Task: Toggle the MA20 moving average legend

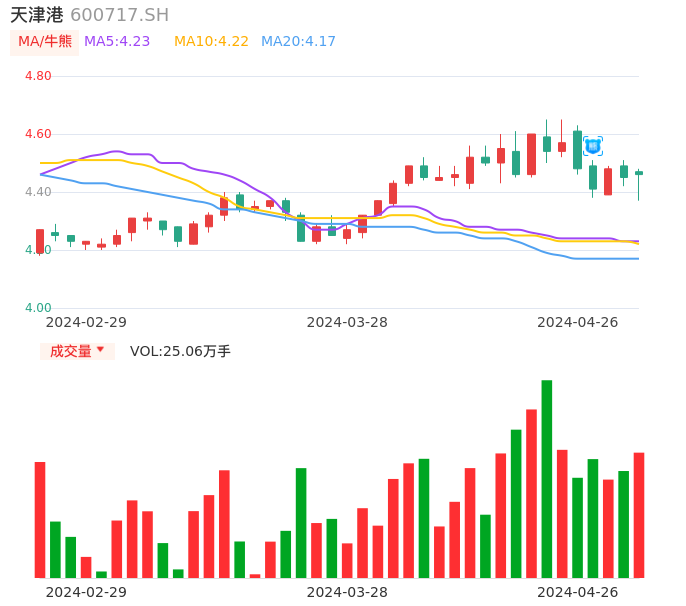Action: (x=298, y=42)
